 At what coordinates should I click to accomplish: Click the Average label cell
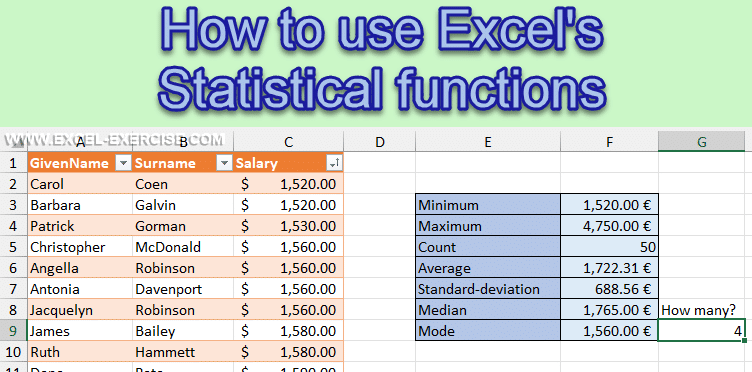pyautogui.click(x=488, y=268)
